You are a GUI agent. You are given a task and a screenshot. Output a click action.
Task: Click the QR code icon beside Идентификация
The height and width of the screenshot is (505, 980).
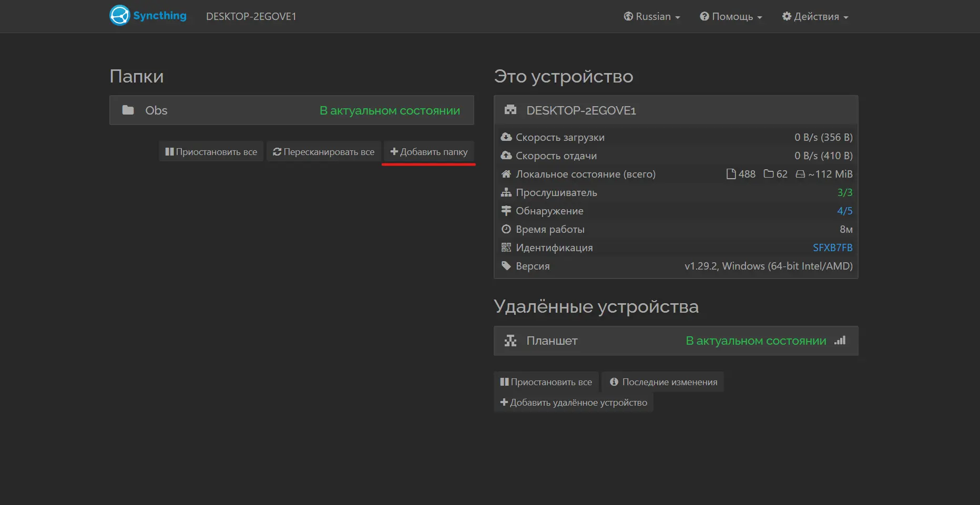point(506,247)
